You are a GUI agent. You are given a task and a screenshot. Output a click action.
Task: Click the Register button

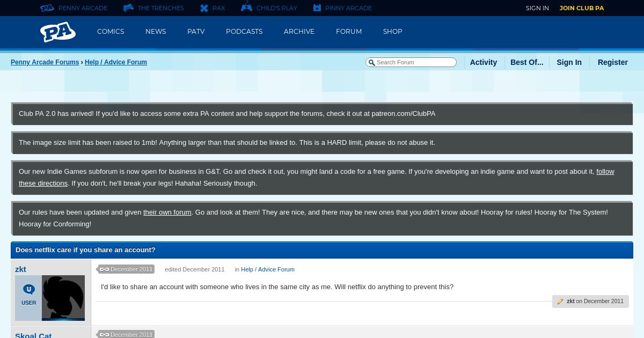coord(612,62)
